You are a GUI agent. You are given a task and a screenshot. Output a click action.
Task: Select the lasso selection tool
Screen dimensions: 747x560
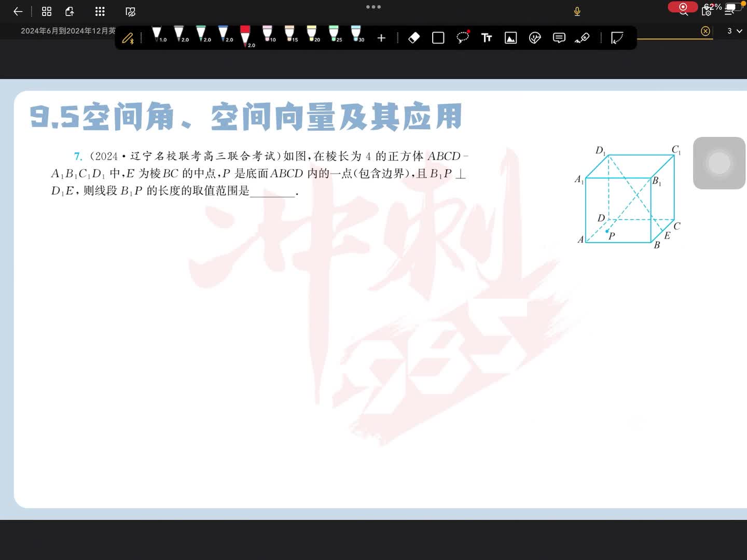click(x=462, y=37)
